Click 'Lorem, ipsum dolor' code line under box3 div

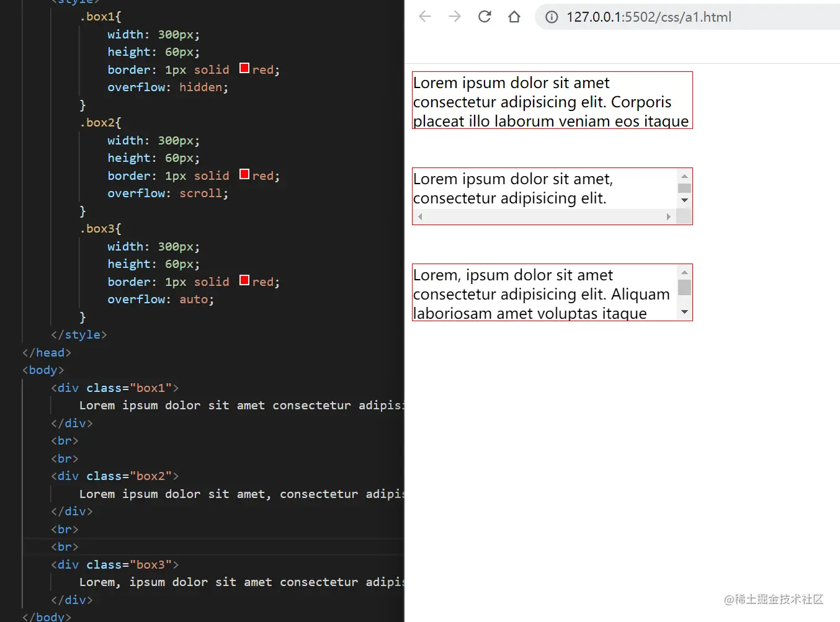pos(242,582)
